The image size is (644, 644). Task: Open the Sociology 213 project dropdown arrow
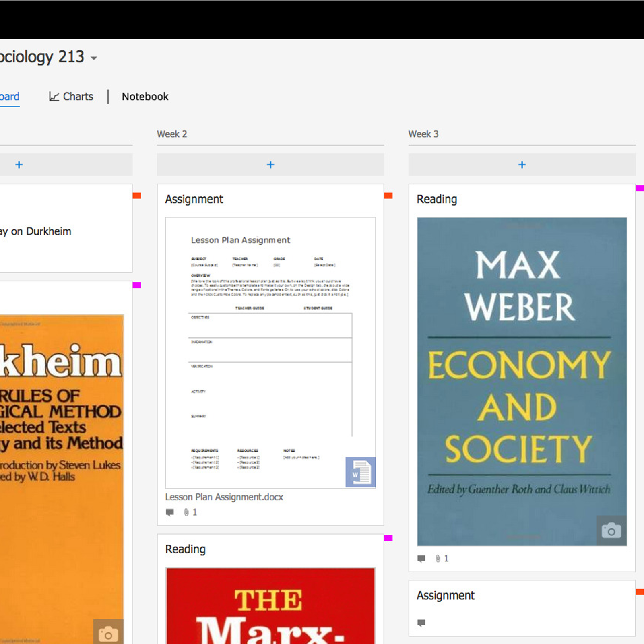coord(94,58)
